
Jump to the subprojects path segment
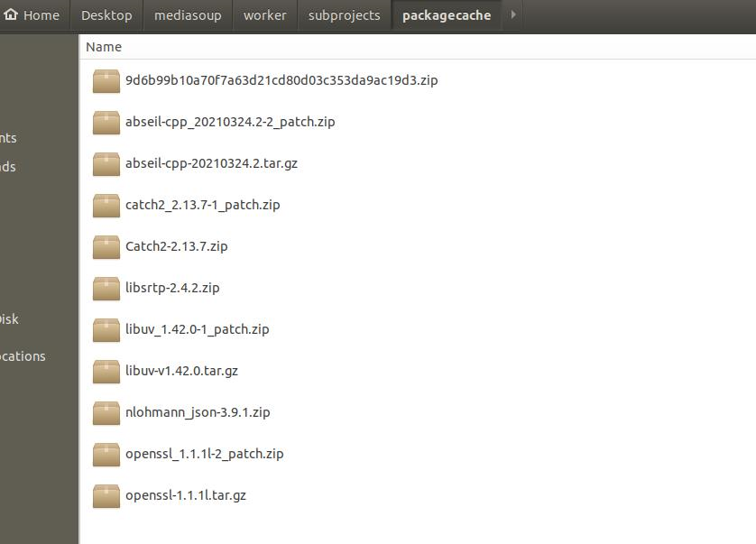(x=345, y=15)
